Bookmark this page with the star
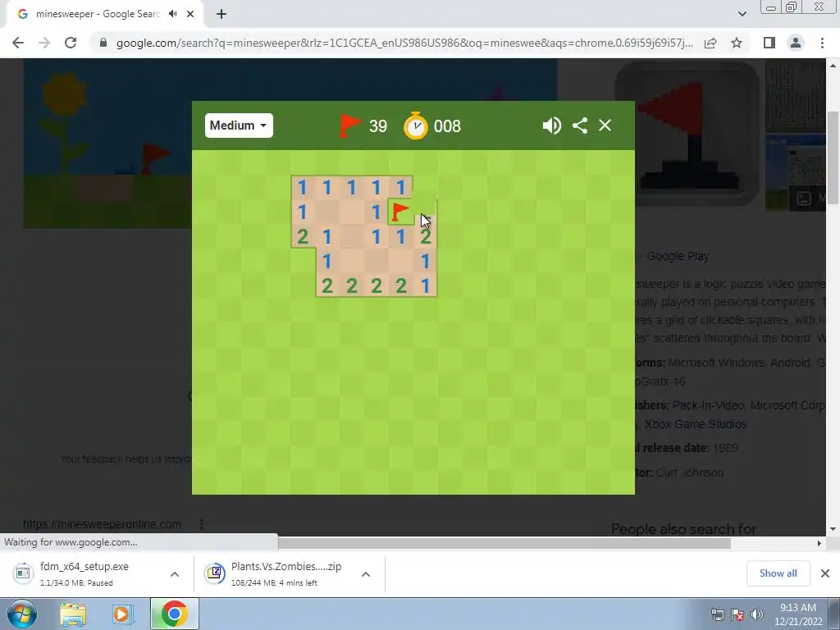The width and height of the screenshot is (840, 630). point(737,43)
